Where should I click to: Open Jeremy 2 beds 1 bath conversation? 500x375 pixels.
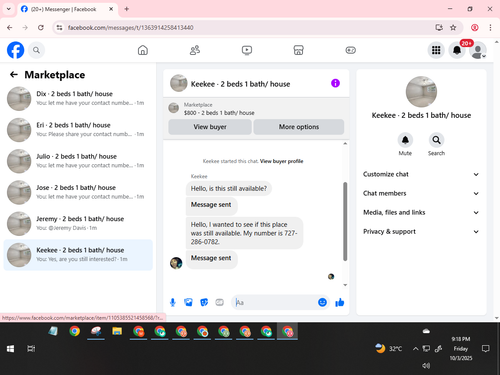pos(78,223)
